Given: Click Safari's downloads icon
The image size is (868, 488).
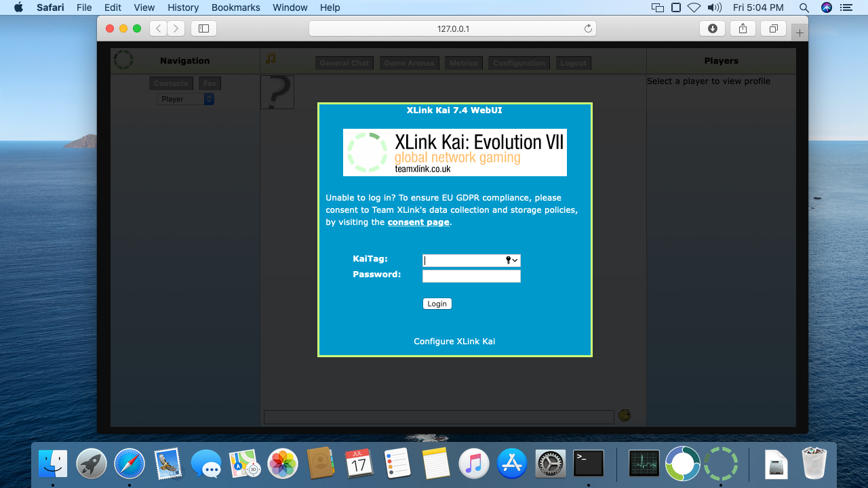Looking at the screenshot, I should pyautogui.click(x=712, y=28).
